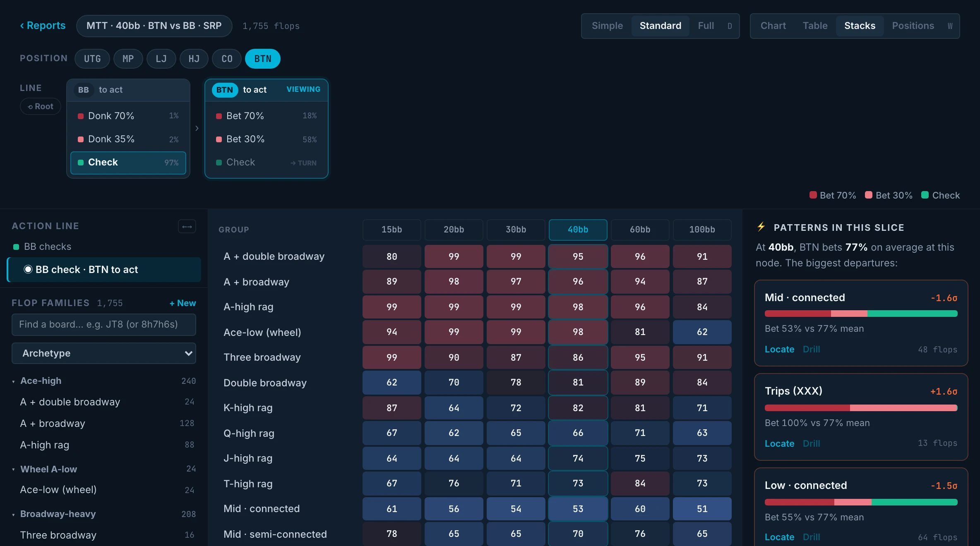Click Drill on Trips (XXX) card
Viewport: 980px width, 546px height.
point(811,443)
